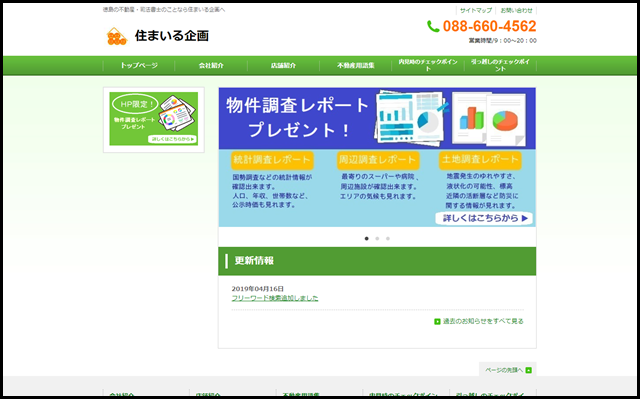640x399 pixels.
Task: Go to the 店舗紹介 navigation item
Action: click(x=283, y=65)
